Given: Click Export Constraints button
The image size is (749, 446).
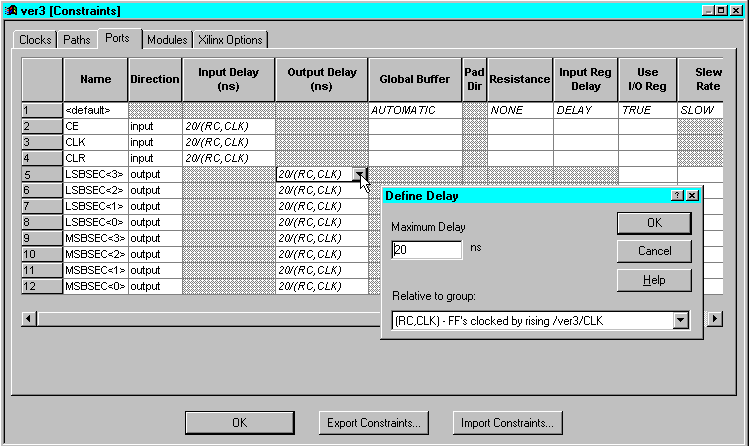Looking at the screenshot, I should (373, 423).
